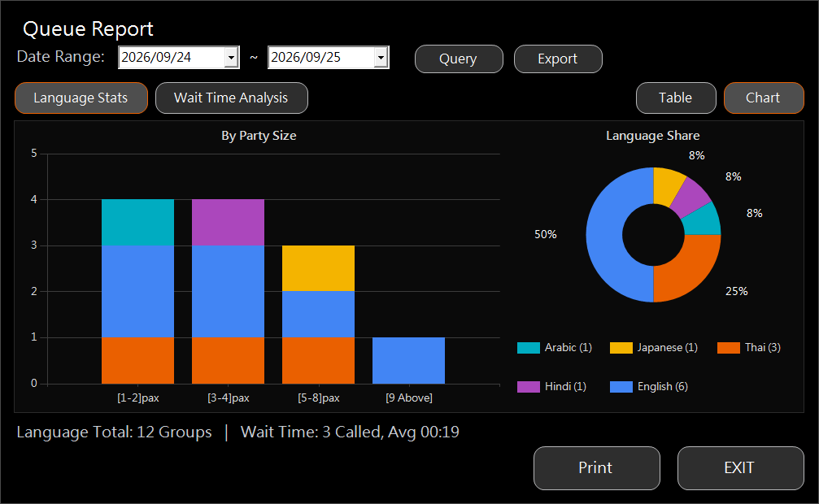Select the blue bar for [9 Above]
The height and width of the screenshot is (504, 819).
408,360
